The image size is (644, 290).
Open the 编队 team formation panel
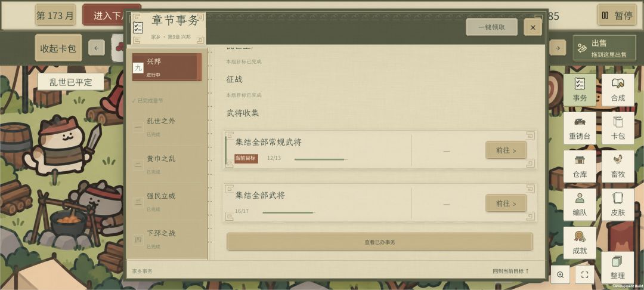580,204
